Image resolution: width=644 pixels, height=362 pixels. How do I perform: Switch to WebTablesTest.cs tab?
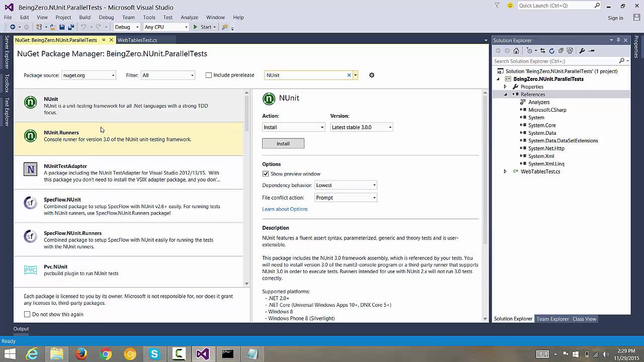coord(137,40)
